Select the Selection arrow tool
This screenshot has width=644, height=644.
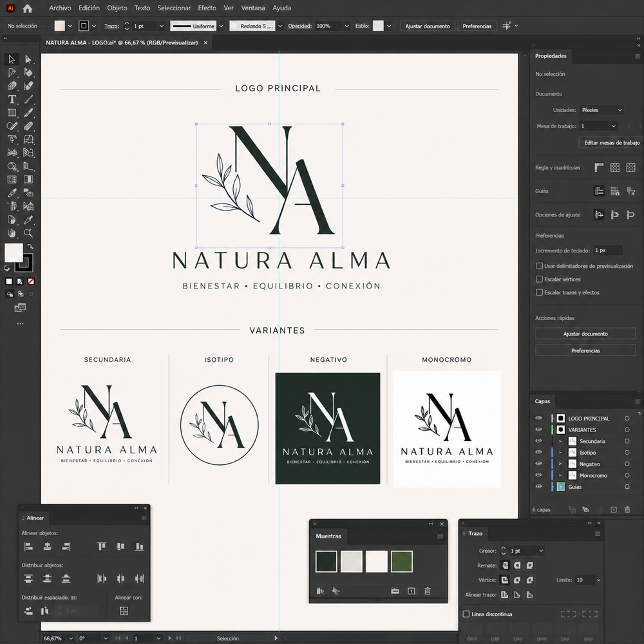pyautogui.click(x=12, y=59)
